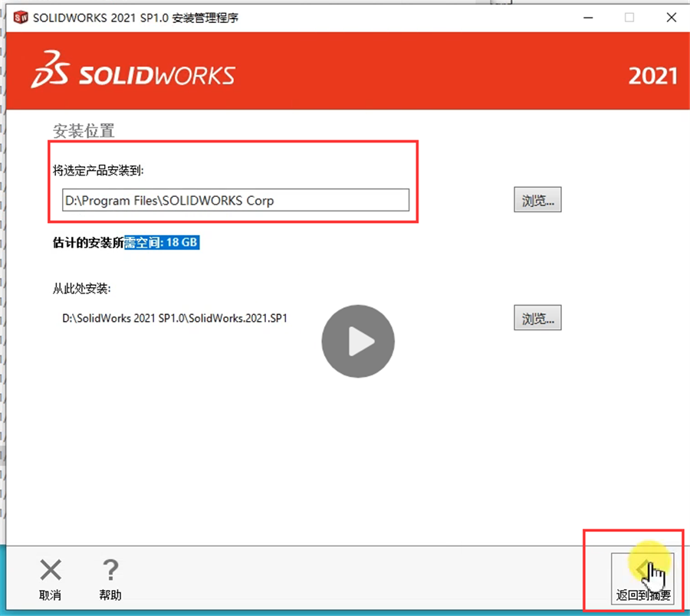Minimize the installation manager window
Viewport: 690px width, 616px height.
pos(588,18)
